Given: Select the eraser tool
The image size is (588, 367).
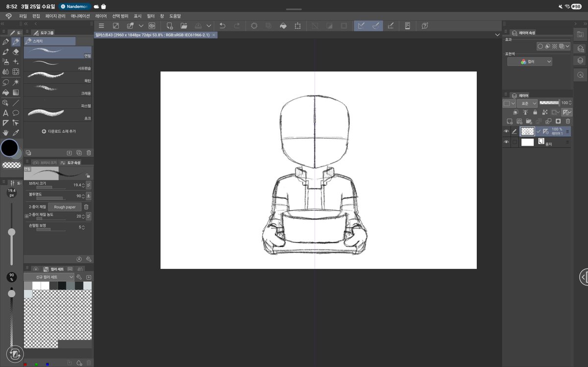Looking at the screenshot, I should (16, 51).
